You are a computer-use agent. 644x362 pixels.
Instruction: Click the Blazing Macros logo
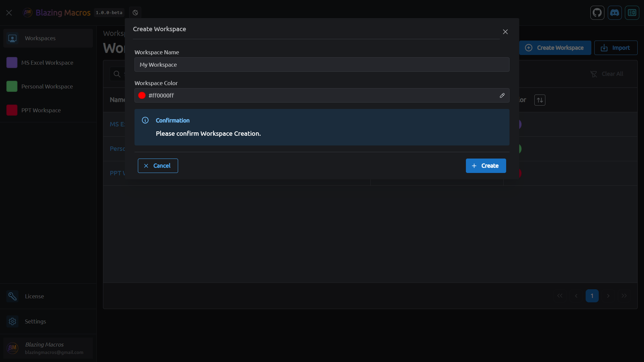coord(28,13)
